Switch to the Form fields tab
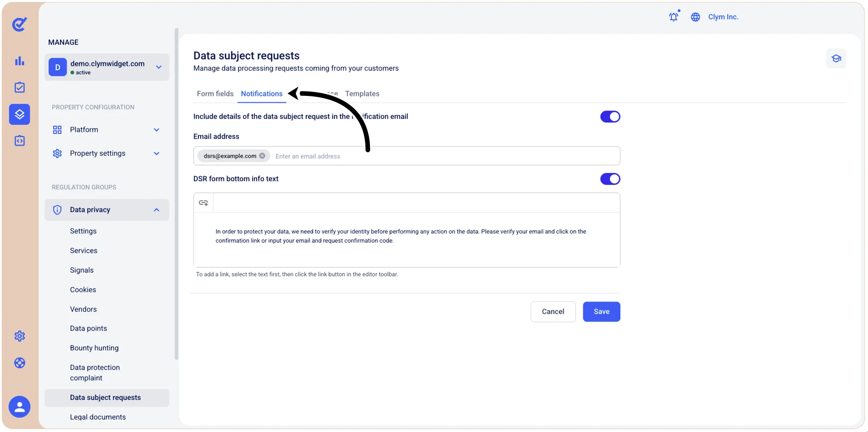The image size is (868, 432). 215,94
